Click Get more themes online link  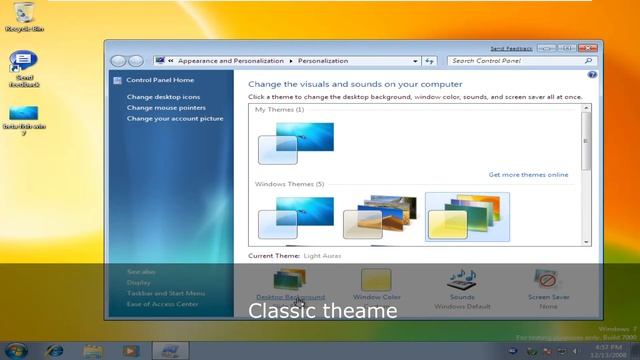(528, 175)
